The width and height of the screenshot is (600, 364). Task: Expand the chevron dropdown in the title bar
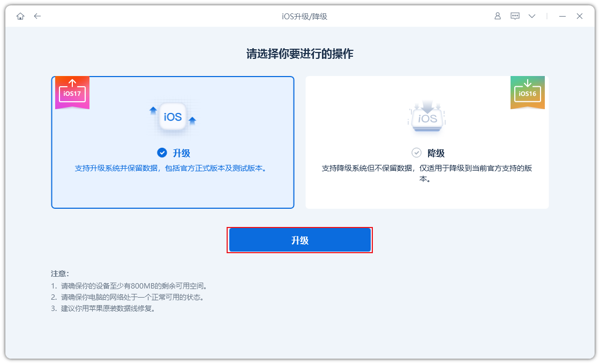[x=531, y=16]
